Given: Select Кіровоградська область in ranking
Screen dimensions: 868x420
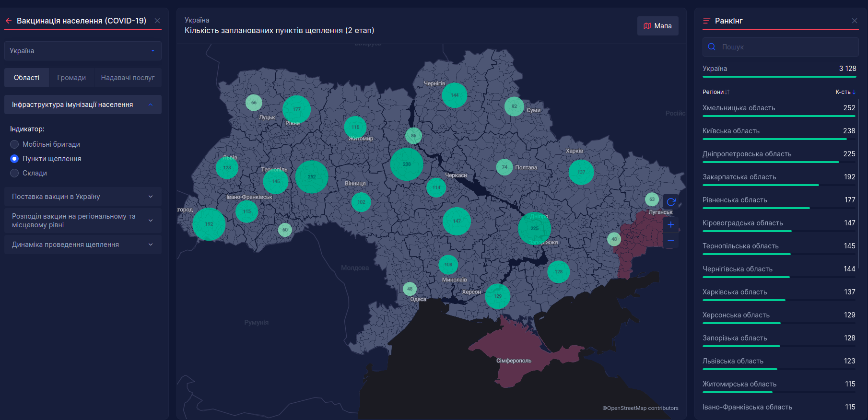Looking at the screenshot, I should (779, 225).
